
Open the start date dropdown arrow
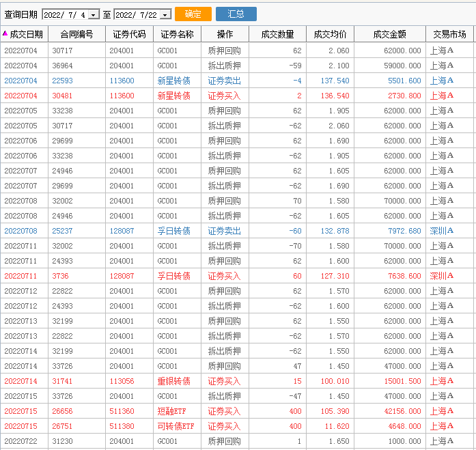click(x=94, y=15)
